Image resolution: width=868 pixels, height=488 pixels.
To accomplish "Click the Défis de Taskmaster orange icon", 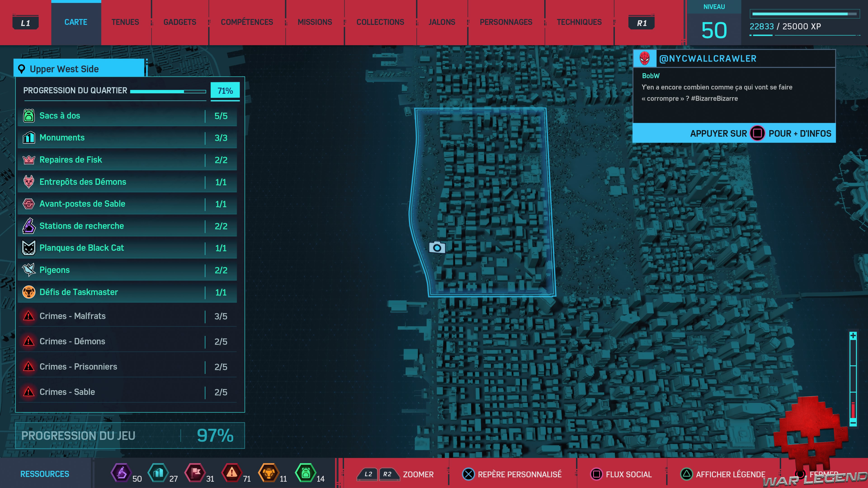I will point(29,292).
